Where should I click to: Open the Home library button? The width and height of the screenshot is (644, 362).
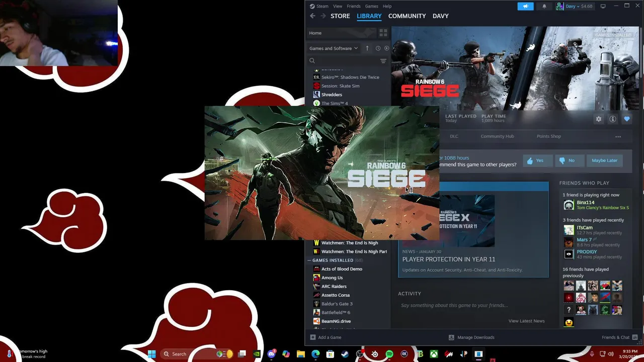341,33
